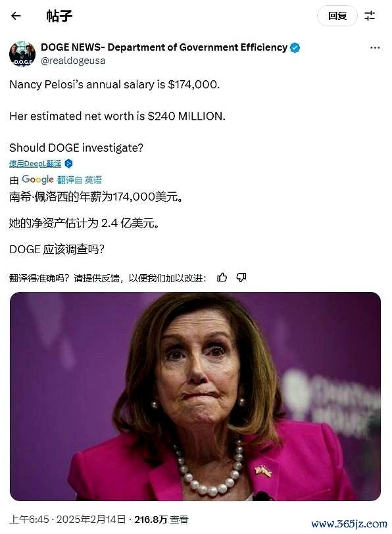The width and height of the screenshot is (392, 534).
Task: Click the "Should DOGE investigate?" post text
Action: (76, 148)
